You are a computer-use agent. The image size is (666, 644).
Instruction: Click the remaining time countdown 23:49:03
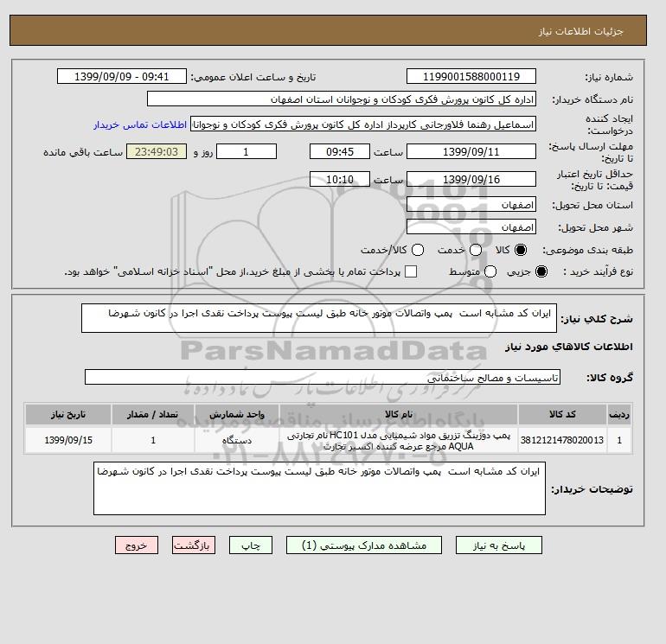pos(157,151)
